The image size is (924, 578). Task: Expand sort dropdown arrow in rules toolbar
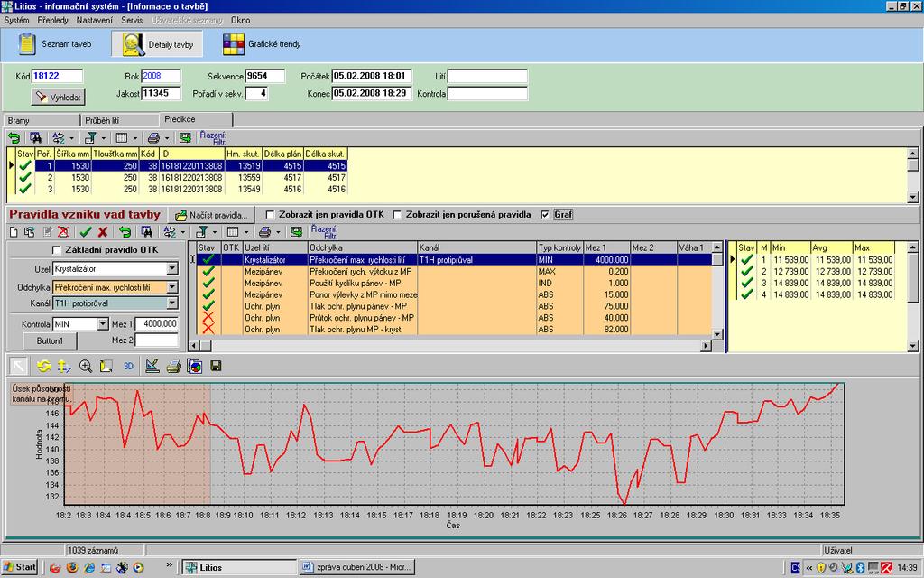[182, 232]
